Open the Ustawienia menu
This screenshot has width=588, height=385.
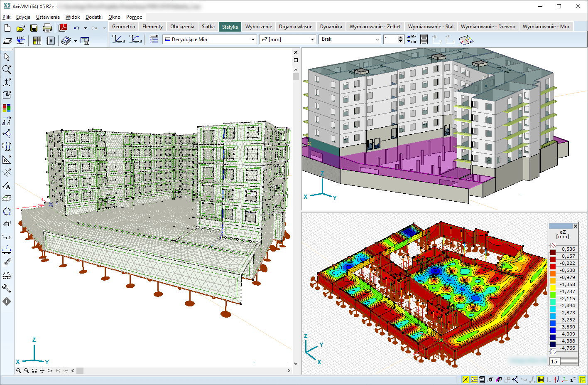coord(48,17)
